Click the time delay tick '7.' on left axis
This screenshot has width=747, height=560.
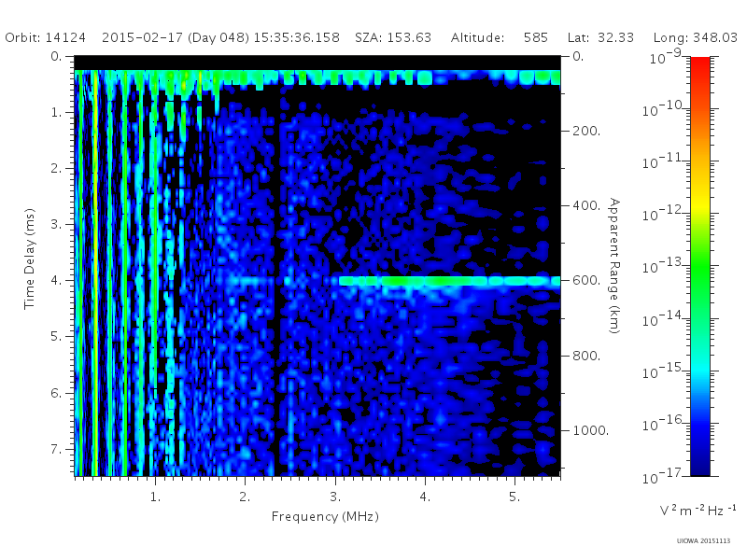click(x=56, y=449)
